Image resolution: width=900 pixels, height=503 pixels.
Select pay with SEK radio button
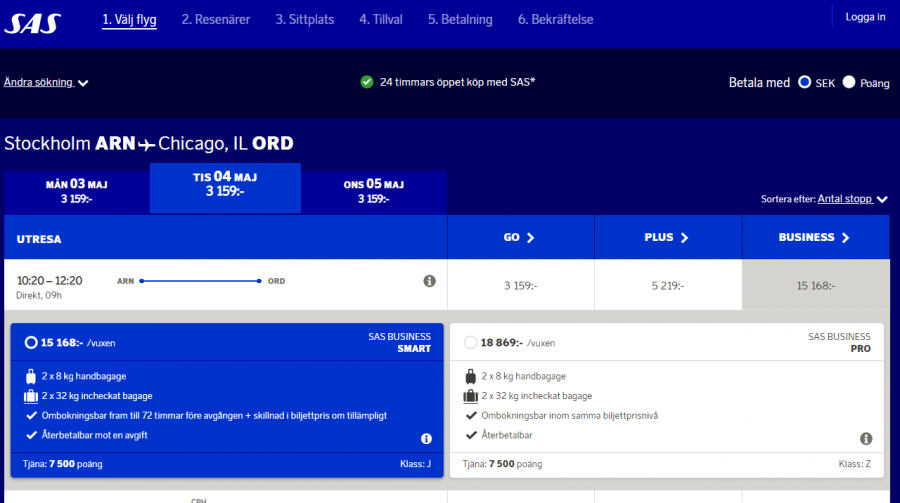(x=804, y=82)
